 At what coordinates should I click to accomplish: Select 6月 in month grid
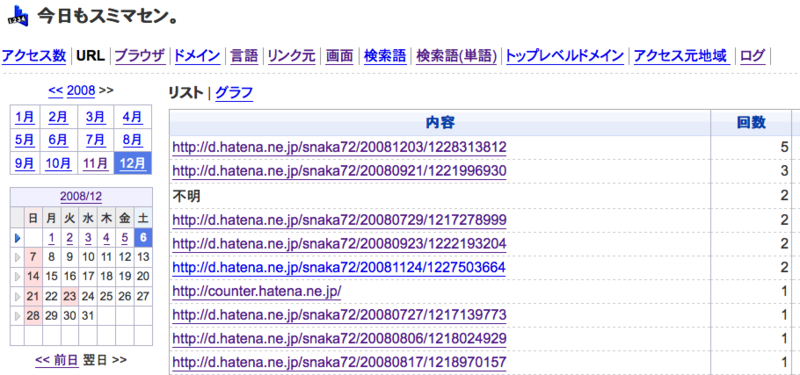click(x=58, y=140)
